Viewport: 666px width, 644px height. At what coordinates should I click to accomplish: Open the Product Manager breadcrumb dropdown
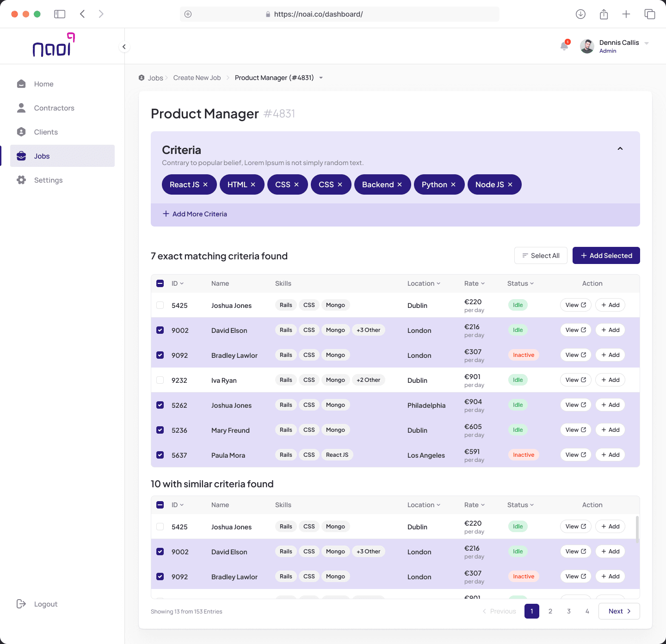(x=321, y=78)
